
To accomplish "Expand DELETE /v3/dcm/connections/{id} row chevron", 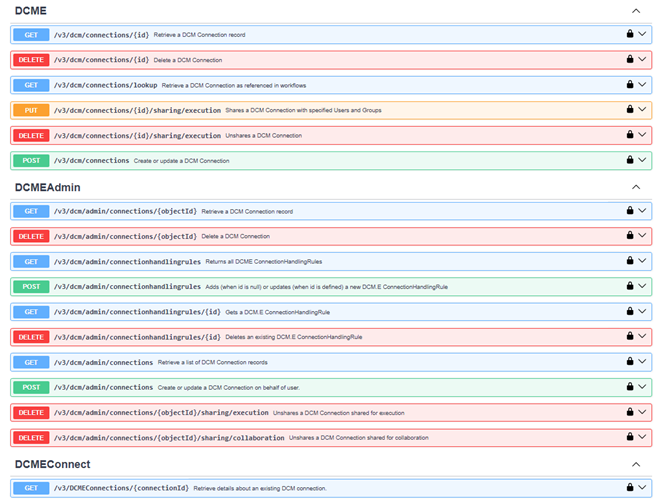I will click(642, 59).
